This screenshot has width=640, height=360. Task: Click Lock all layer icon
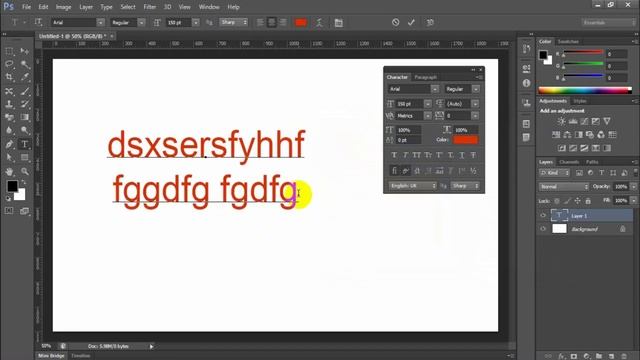588,201
